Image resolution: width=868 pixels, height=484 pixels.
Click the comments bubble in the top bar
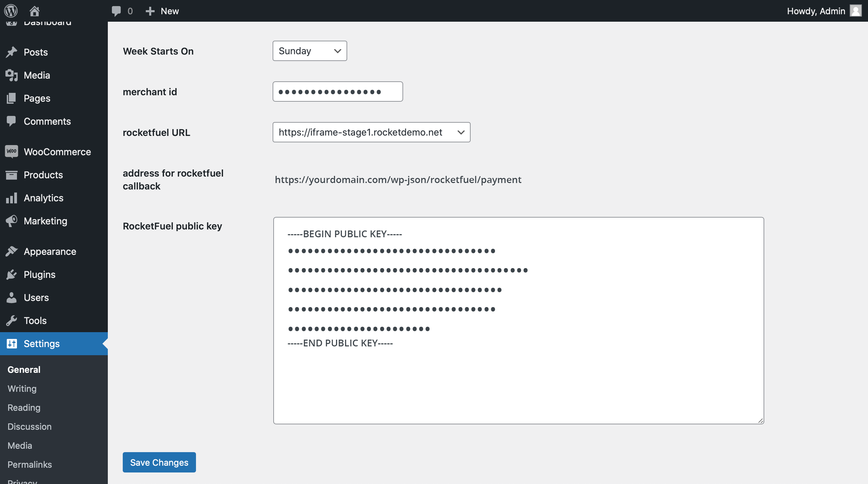click(x=117, y=11)
